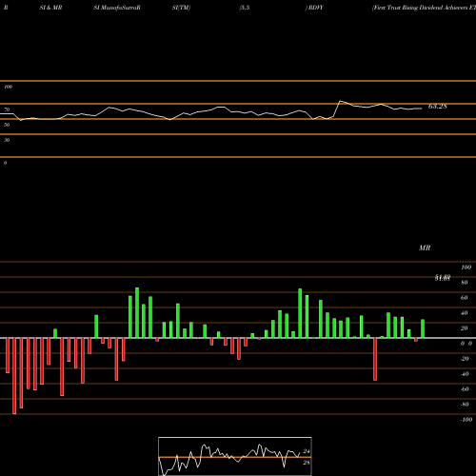Click the 24 label in the mini chart
476x476 pixels.
(306, 451)
